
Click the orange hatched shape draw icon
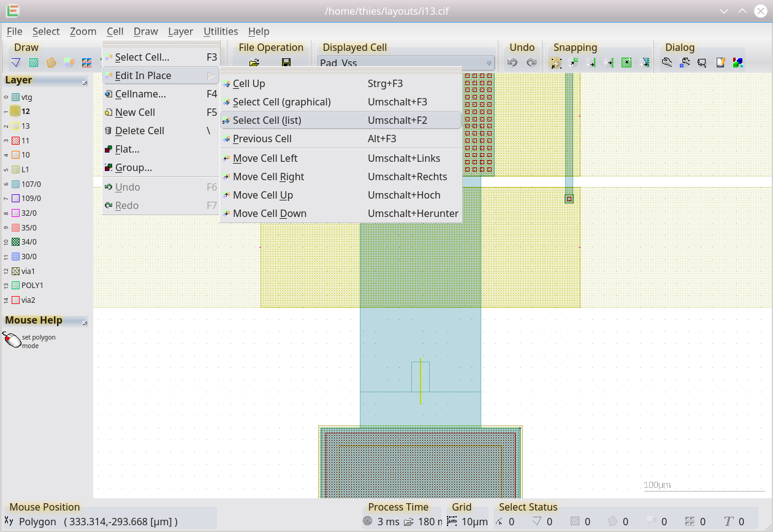pyautogui.click(x=51, y=63)
